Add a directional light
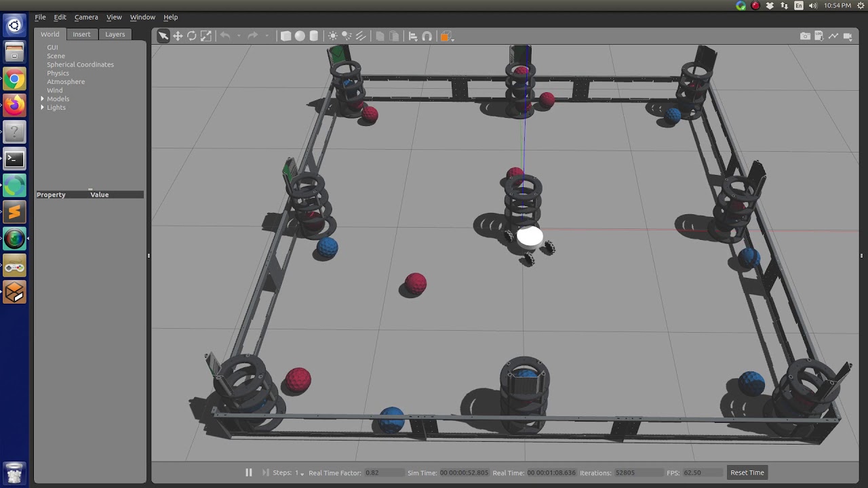Viewport: 868px width, 488px height. [361, 36]
